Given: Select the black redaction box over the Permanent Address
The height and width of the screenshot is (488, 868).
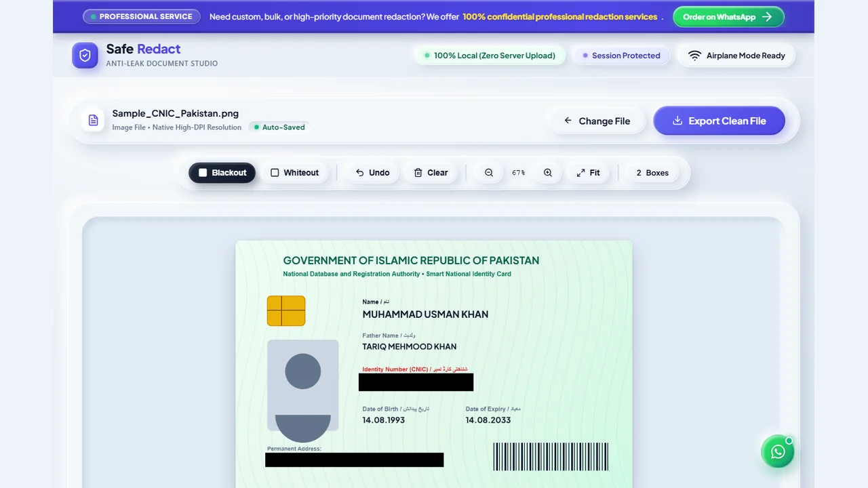Looking at the screenshot, I should coord(354,460).
